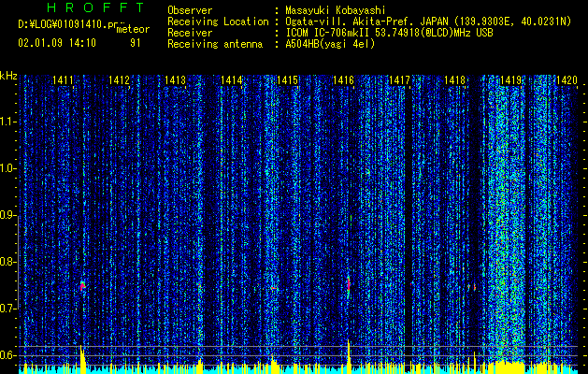The height and width of the screenshot is (374, 588).
Task: Click the HROFFT title text
Action: click(96, 7)
